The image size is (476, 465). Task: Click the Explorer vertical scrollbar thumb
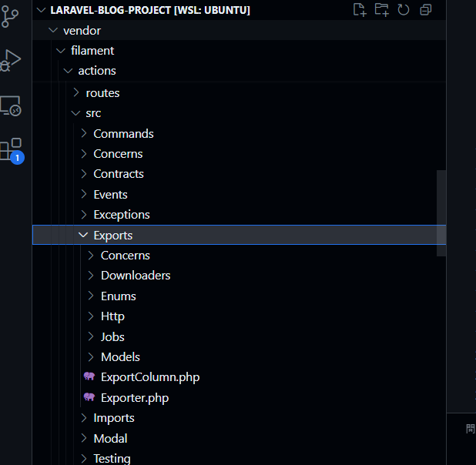tap(441, 213)
